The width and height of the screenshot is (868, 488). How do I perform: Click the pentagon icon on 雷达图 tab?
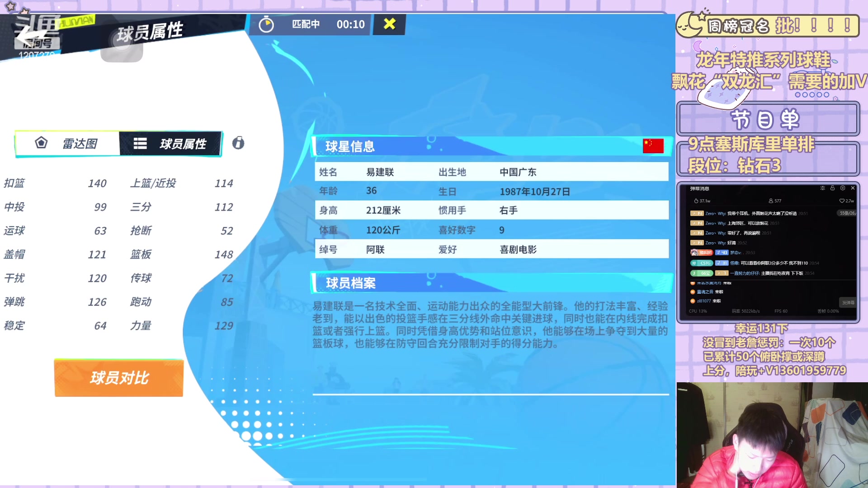[x=41, y=143]
